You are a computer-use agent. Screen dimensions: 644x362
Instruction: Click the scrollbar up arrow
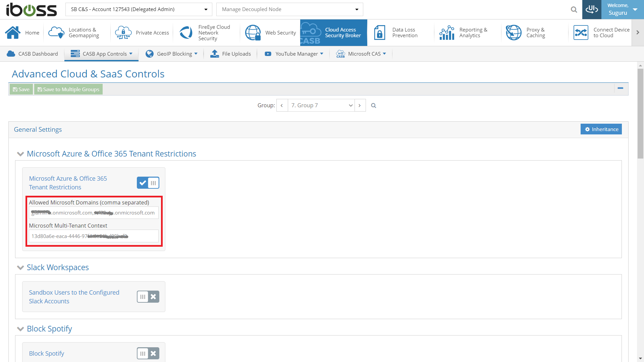tap(640, 65)
